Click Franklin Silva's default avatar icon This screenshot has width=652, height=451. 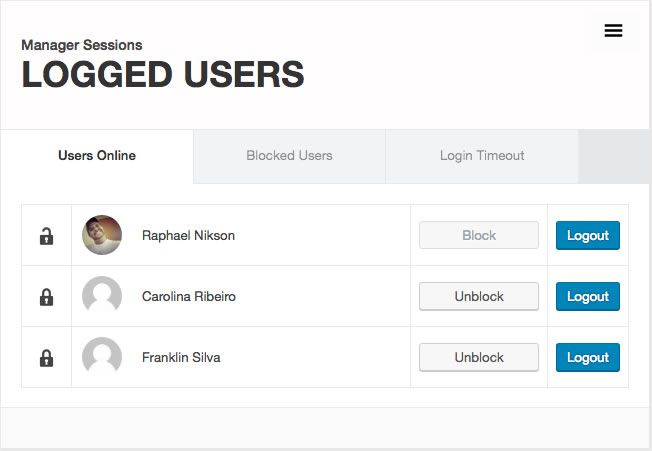pyautogui.click(x=102, y=357)
